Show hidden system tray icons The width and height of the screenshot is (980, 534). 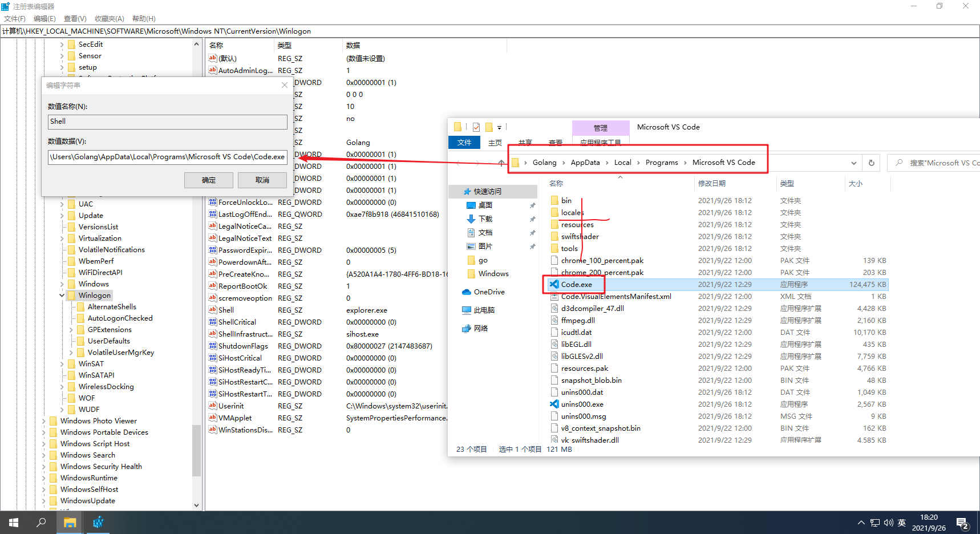(x=861, y=523)
